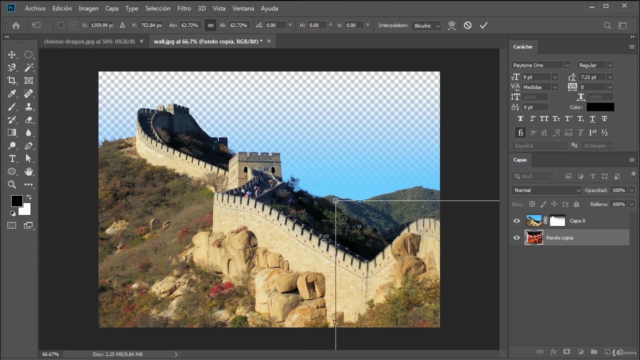Select the Move tool
The width and height of the screenshot is (640, 360).
12,55
